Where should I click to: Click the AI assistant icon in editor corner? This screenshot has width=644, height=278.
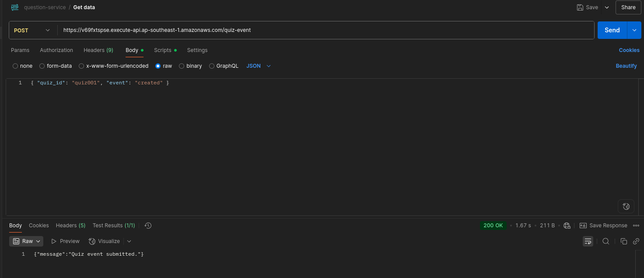click(x=626, y=206)
